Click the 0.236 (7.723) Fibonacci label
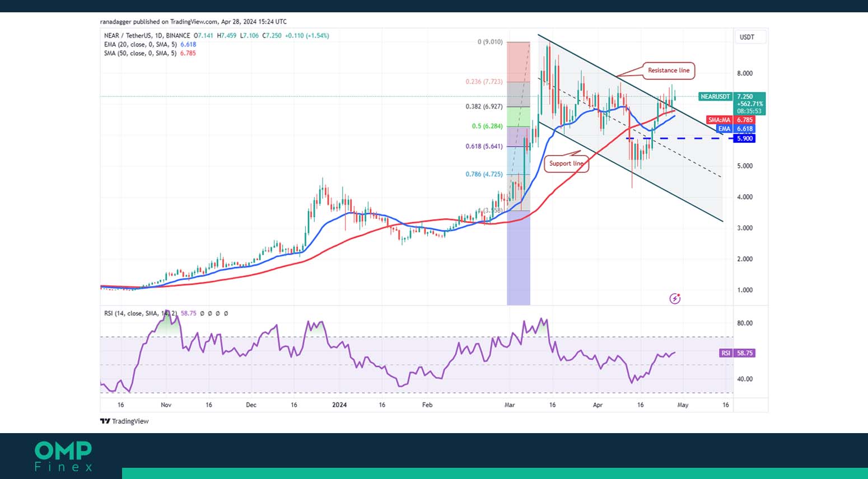This screenshot has height=479, width=868. pyautogui.click(x=484, y=82)
